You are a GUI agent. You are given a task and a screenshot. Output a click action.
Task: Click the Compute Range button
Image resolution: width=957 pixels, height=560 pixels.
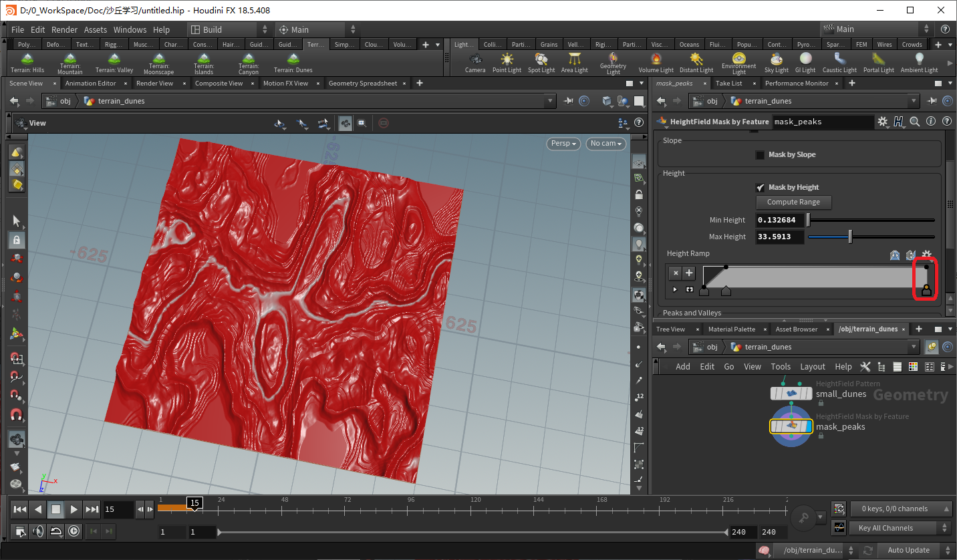(x=793, y=202)
